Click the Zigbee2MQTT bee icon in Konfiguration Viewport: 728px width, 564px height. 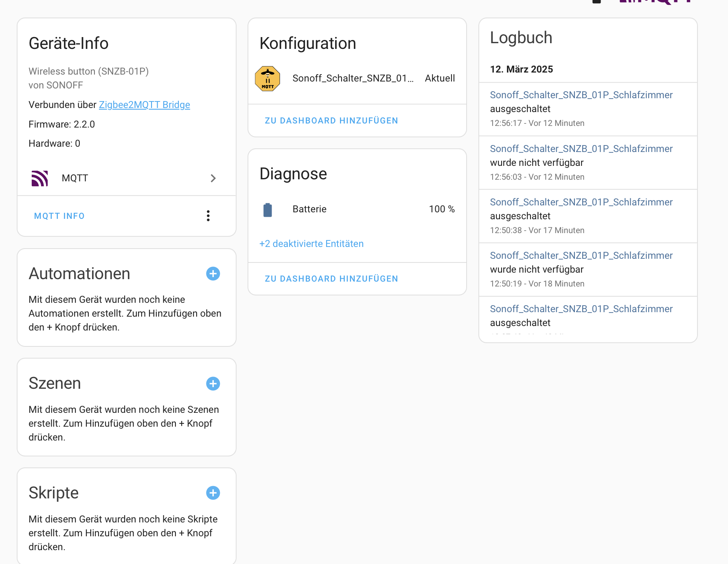(268, 79)
